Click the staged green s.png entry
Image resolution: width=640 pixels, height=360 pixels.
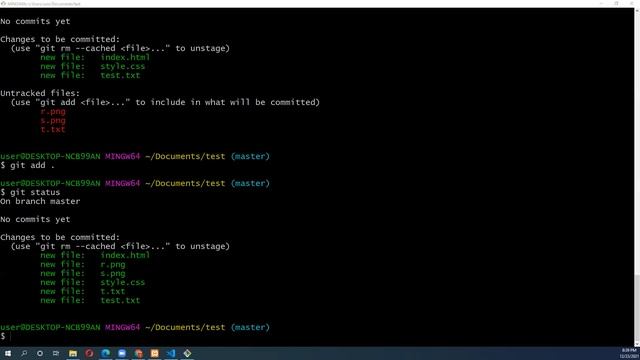pos(113,273)
